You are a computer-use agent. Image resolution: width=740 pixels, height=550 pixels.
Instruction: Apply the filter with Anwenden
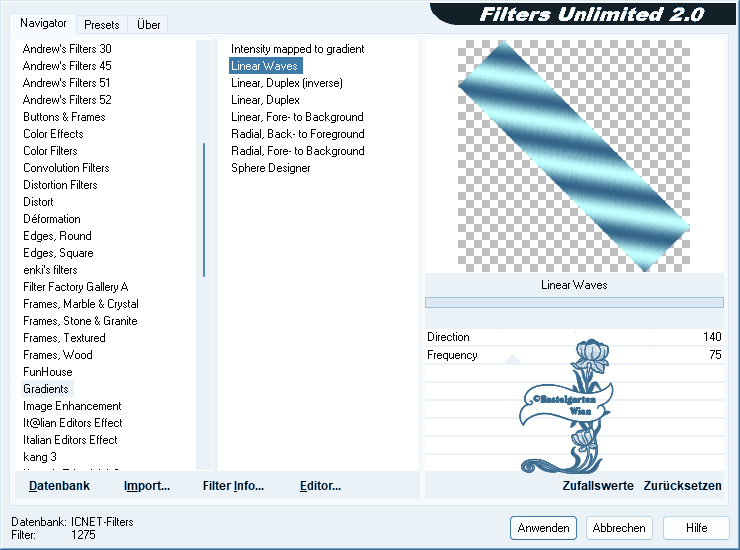(x=543, y=527)
